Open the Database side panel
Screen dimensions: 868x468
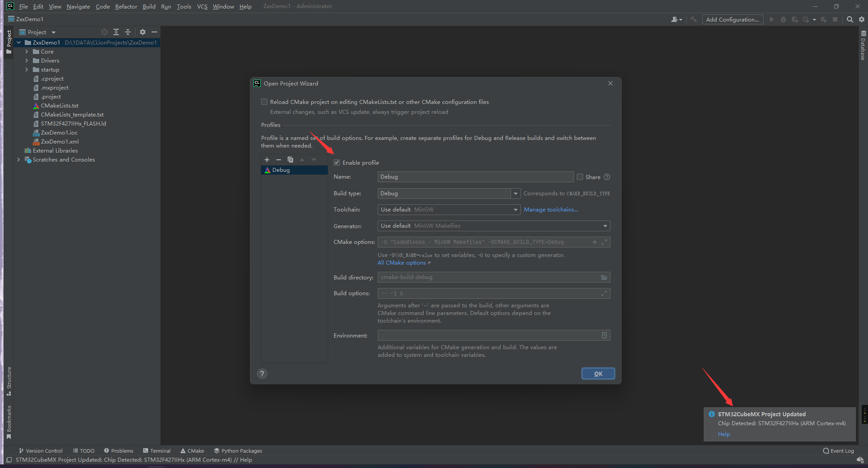pos(863,45)
